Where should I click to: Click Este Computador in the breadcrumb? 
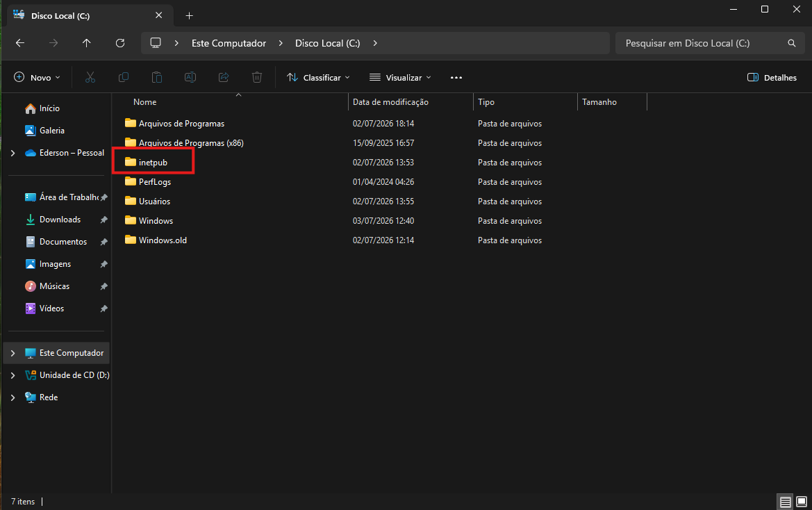(x=229, y=43)
